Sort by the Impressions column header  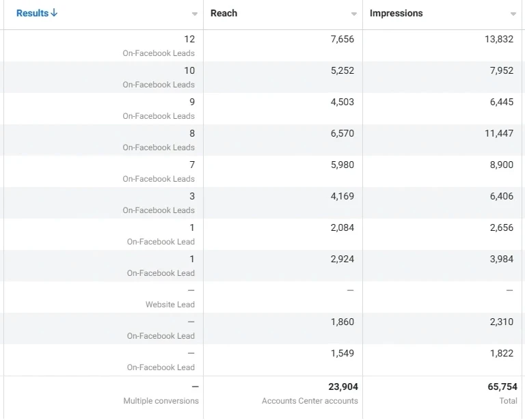tap(396, 13)
